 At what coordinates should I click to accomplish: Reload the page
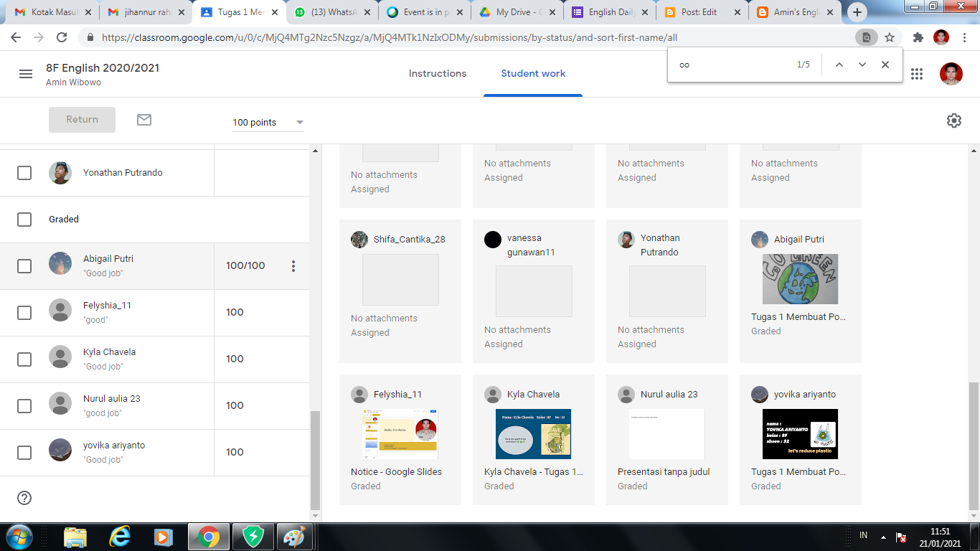point(62,37)
